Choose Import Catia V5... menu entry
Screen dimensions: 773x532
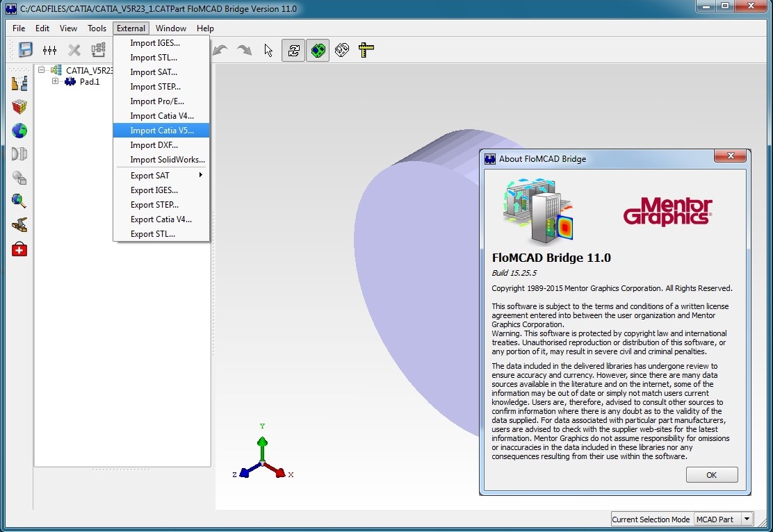tap(161, 130)
